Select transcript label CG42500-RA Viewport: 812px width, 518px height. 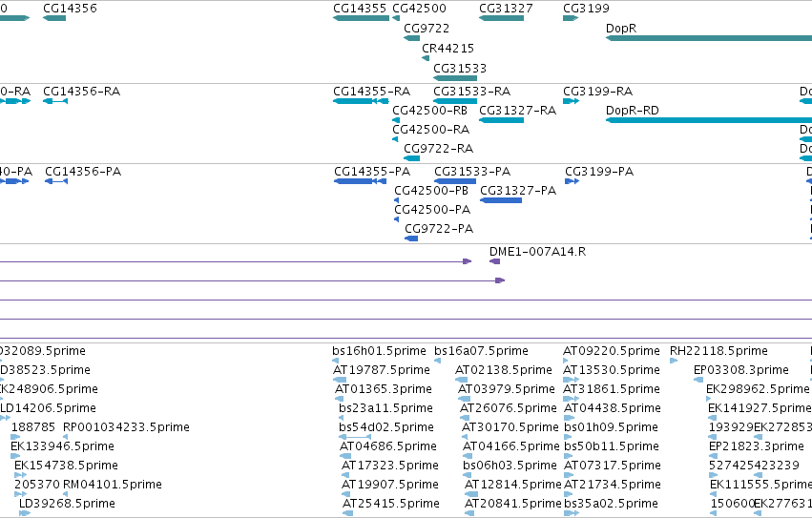tap(431, 130)
